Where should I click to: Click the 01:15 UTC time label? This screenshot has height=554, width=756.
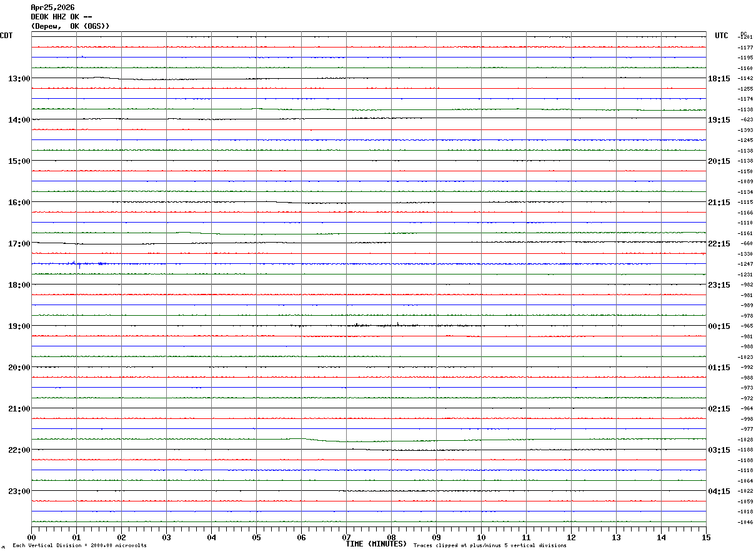719,368
